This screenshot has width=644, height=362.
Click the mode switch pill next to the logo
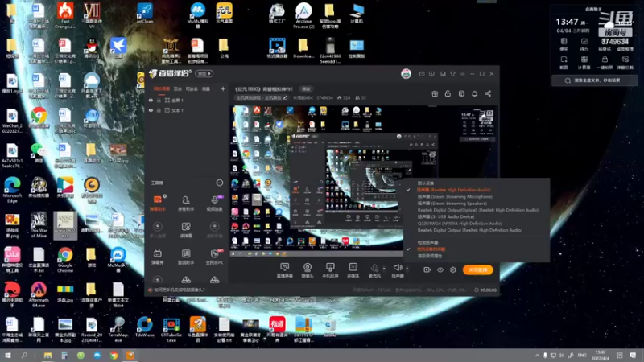click(204, 73)
